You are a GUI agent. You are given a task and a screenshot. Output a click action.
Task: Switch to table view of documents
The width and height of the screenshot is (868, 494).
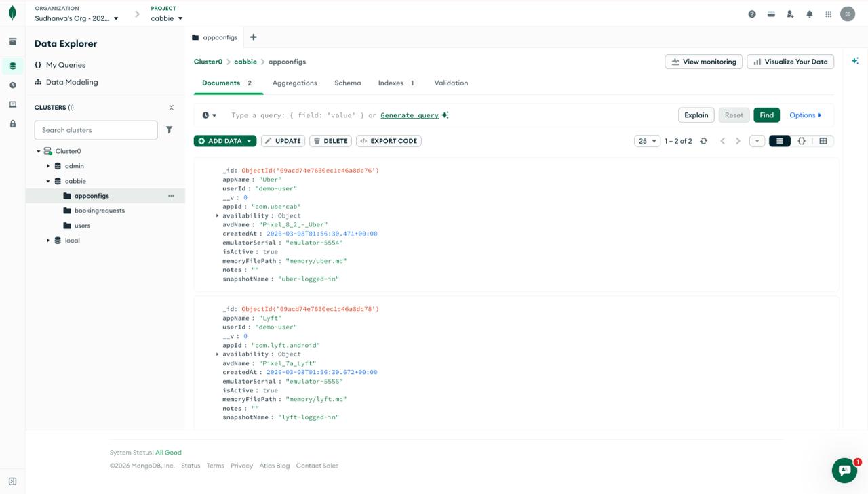coord(823,141)
